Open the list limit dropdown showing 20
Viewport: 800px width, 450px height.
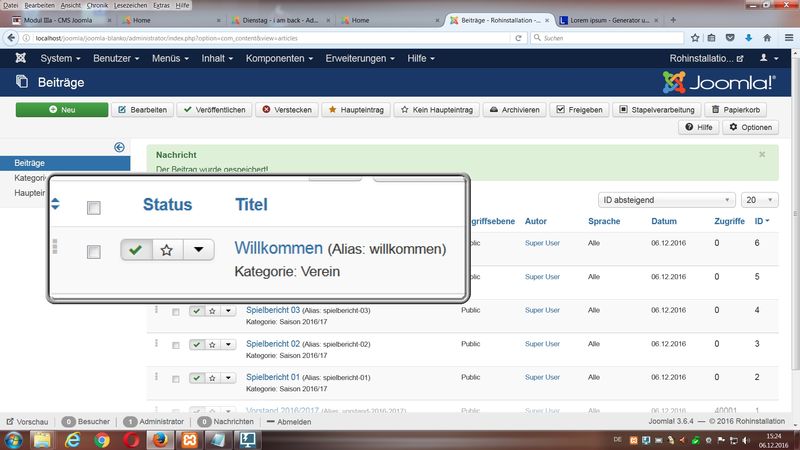pyautogui.click(x=760, y=200)
